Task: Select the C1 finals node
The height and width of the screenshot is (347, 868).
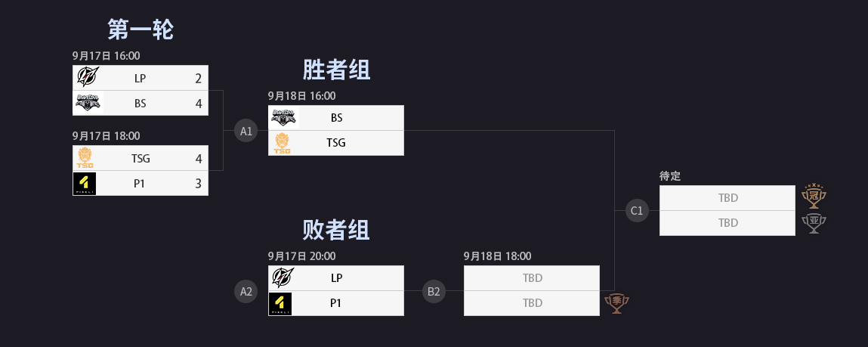Action: tap(637, 211)
